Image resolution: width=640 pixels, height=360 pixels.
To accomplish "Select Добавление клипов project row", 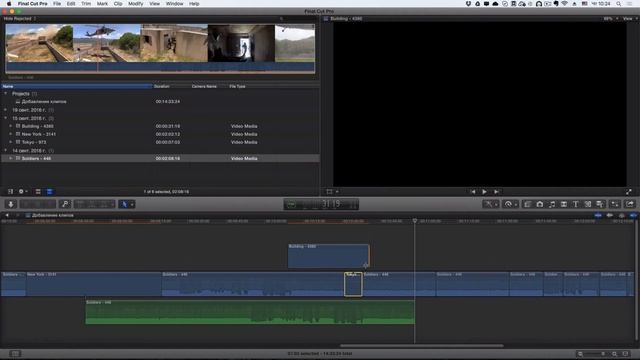I will point(160,101).
